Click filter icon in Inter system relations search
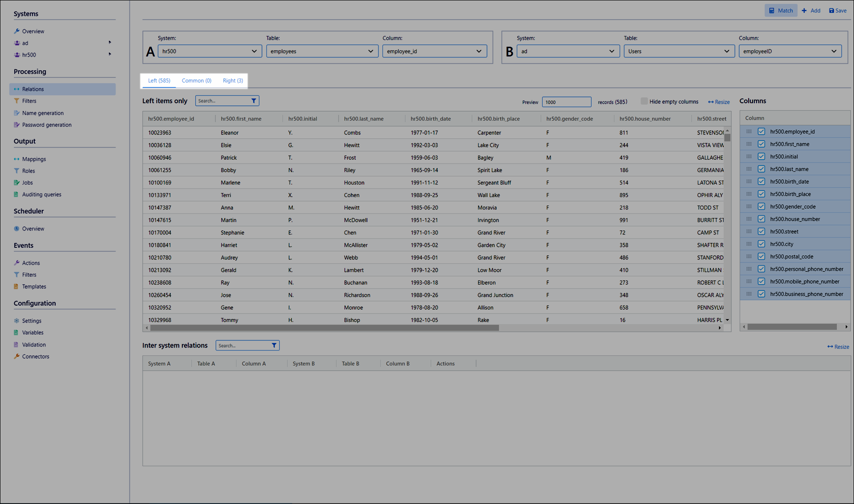 (x=274, y=346)
